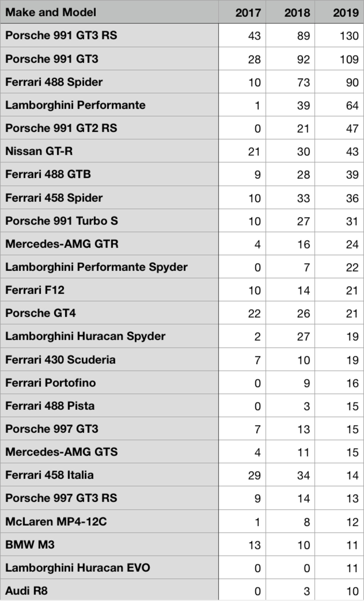Click the 2019 column header
The width and height of the screenshot is (364, 601).
pyautogui.click(x=339, y=12)
